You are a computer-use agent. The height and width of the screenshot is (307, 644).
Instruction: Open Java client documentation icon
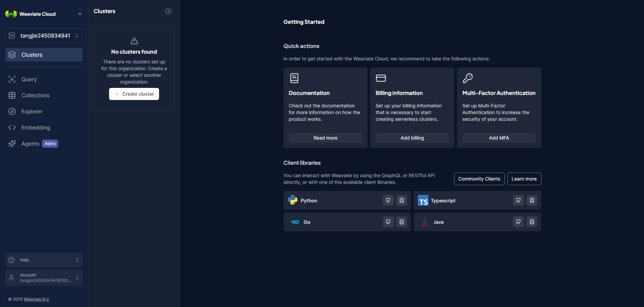pyautogui.click(x=532, y=222)
